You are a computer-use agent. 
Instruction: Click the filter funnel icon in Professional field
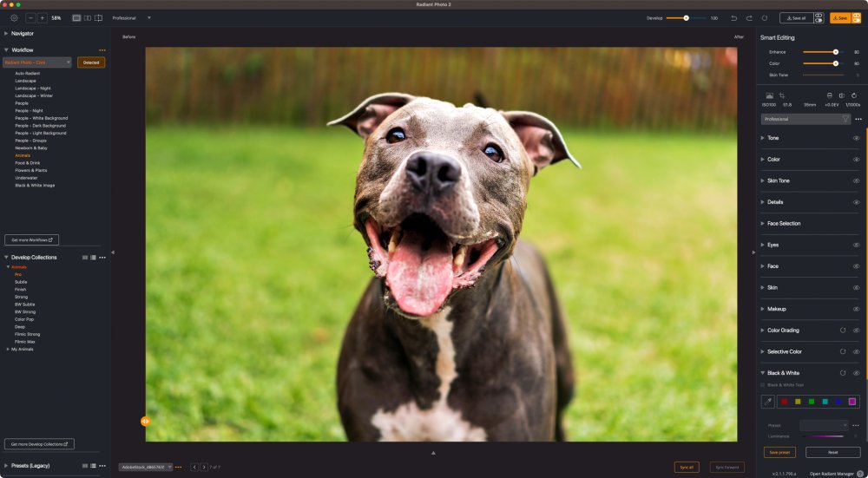845,119
